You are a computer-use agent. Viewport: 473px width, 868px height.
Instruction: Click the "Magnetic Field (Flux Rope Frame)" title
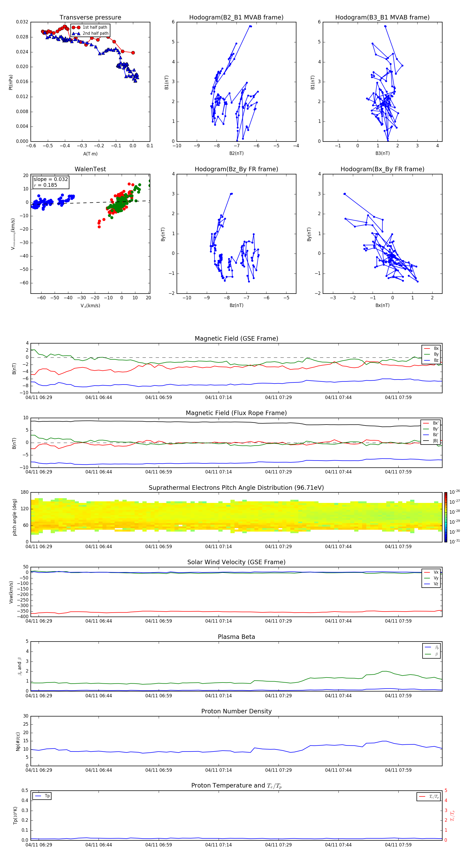coord(236,413)
